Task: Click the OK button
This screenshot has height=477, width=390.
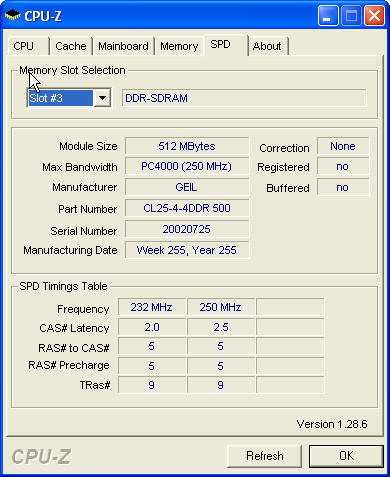Action: pos(346,456)
